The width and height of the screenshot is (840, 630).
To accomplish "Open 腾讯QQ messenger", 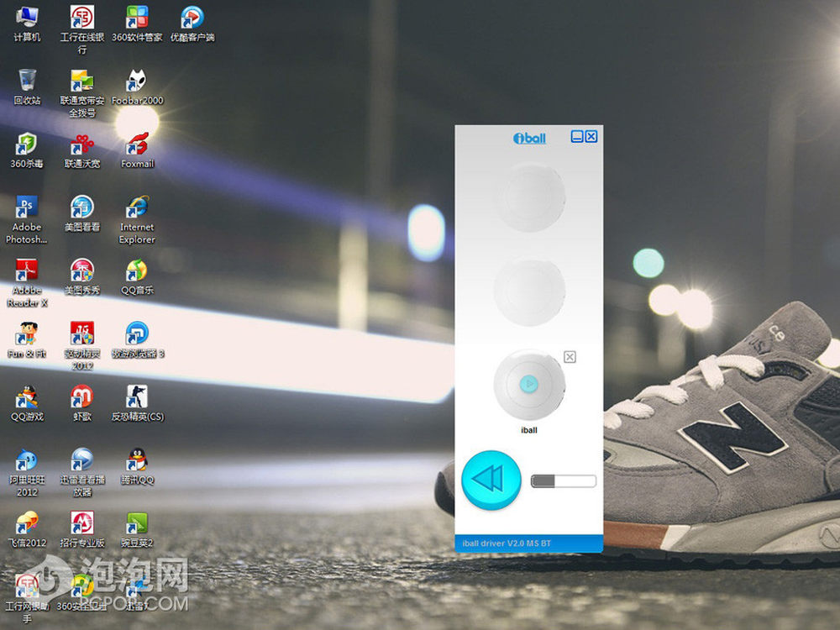I will [137, 466].
